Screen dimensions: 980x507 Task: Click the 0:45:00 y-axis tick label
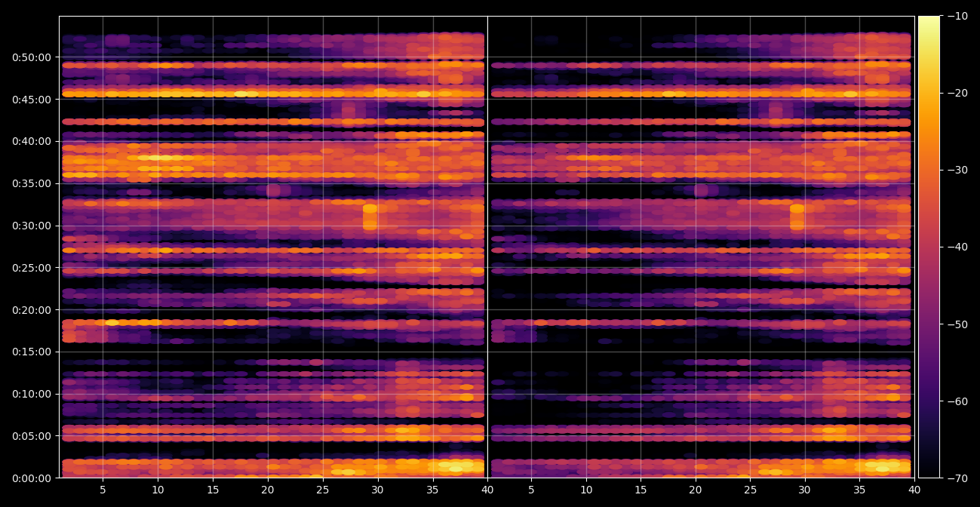[32, 100]
